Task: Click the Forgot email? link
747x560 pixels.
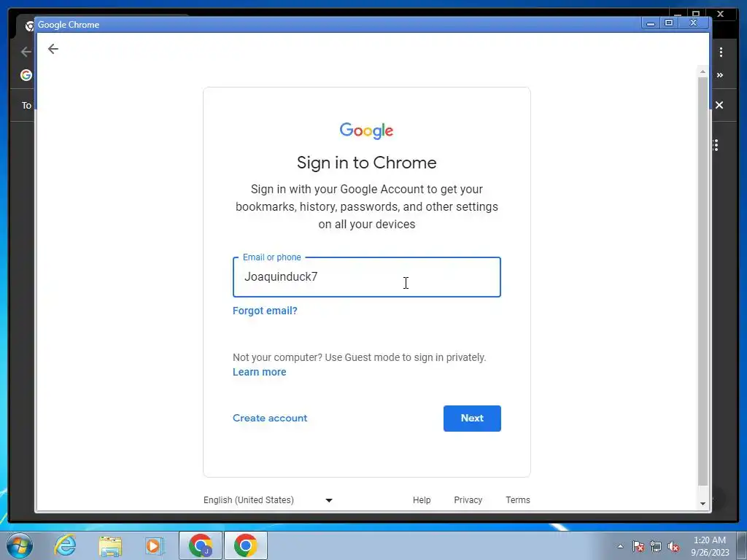Action: tap(265, 311)
